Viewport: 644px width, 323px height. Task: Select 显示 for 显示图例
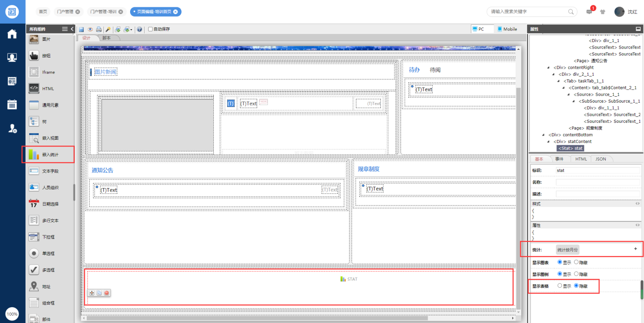pyautogui.click(x=559, y=274)
